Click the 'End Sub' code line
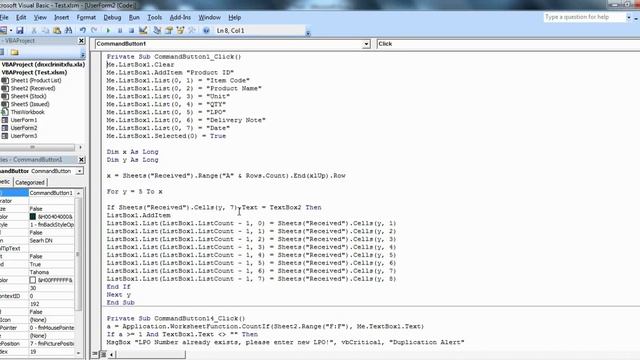Screen dimensions: 640x360 coord(120,302)
